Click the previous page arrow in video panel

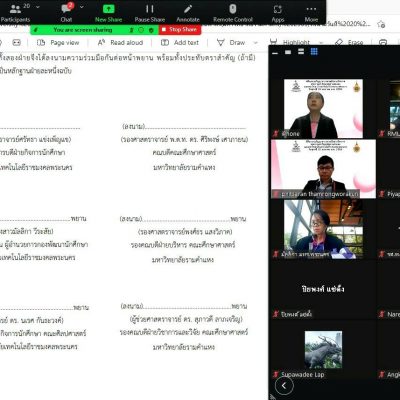click(284, 386)
